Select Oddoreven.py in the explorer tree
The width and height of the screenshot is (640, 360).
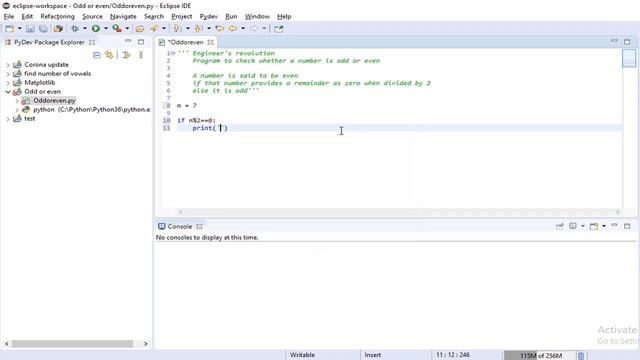tap(54, 100)
